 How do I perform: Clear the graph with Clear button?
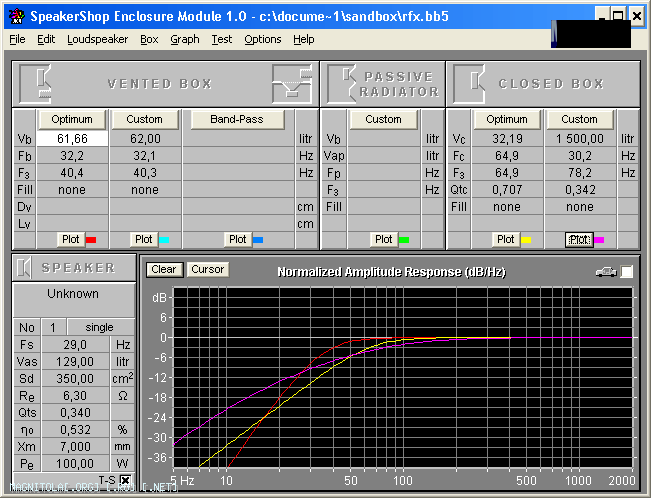click(x=164, y=270)
